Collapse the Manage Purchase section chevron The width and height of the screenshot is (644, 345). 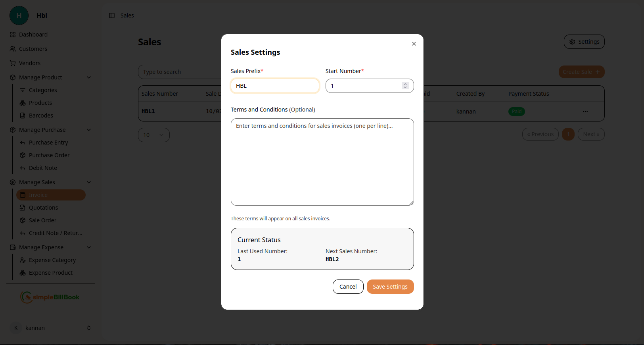(89, 130)
